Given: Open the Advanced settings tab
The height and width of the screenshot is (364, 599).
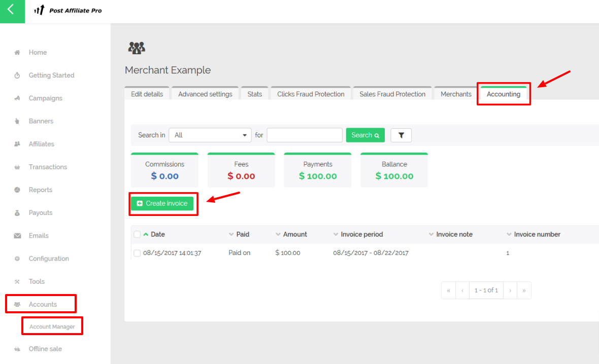Looking at the screenshot, I should (x=205, y=94).
